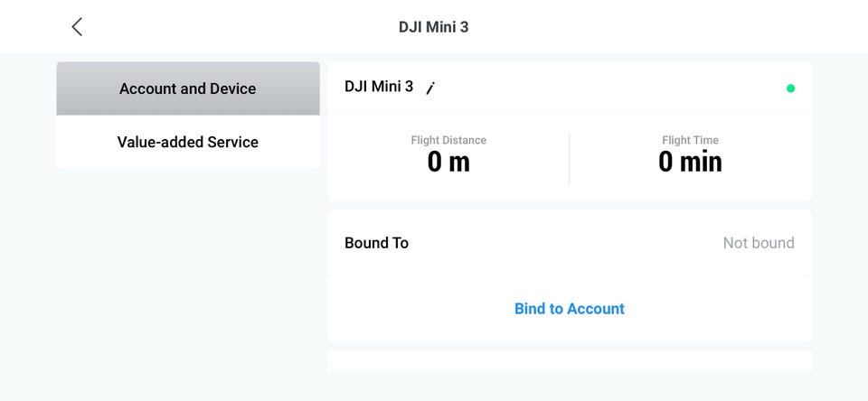Click the empty area below Value-added Service
The height and width of the screenshot is (401, 868).
[188, 271]
